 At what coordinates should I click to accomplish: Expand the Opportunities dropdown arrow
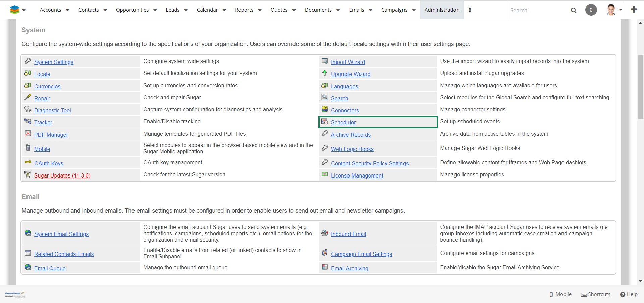tap(155, 10)
